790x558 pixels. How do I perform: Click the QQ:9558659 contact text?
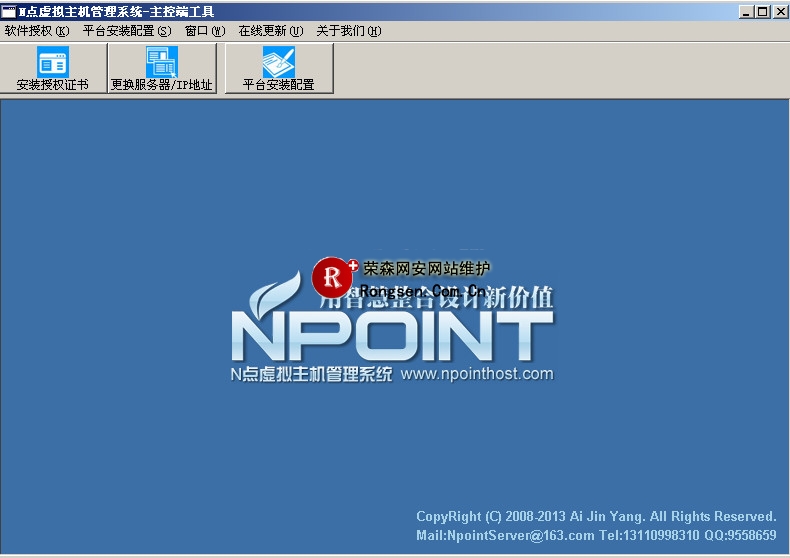click(x=740, y=536)
